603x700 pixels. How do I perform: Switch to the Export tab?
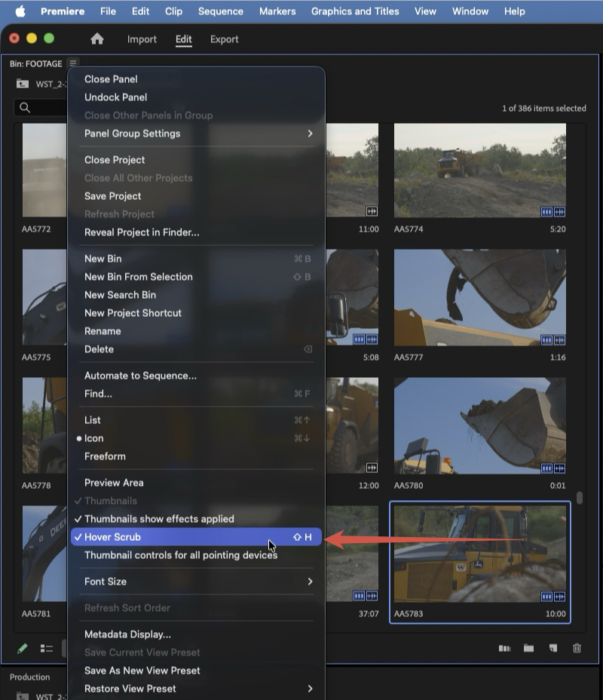click(225, 39)
